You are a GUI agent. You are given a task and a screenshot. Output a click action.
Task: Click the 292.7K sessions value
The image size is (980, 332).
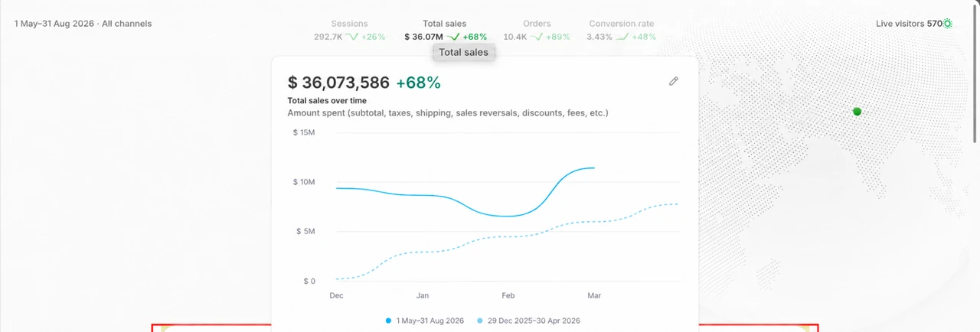328,37
